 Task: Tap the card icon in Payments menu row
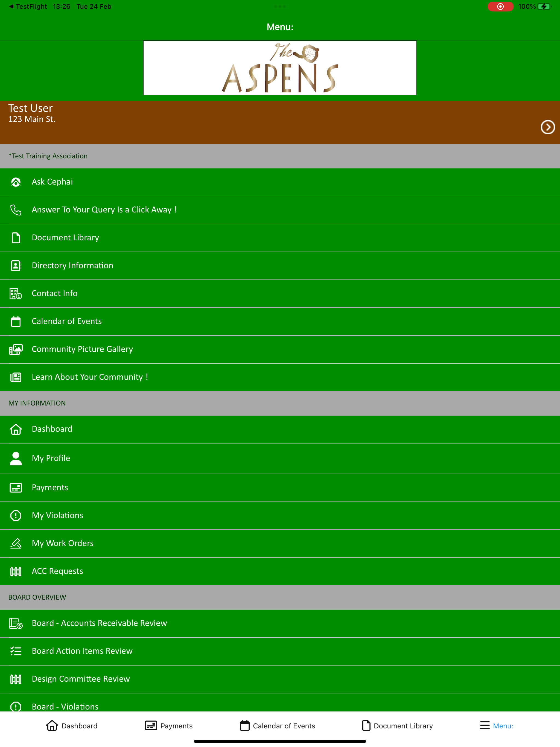click(x=16, y=488)
